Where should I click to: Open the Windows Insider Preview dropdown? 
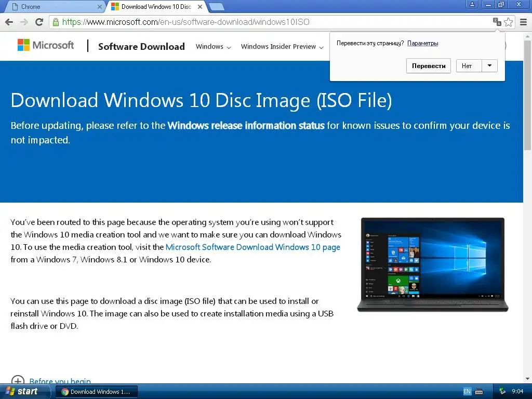click(282, 46)
